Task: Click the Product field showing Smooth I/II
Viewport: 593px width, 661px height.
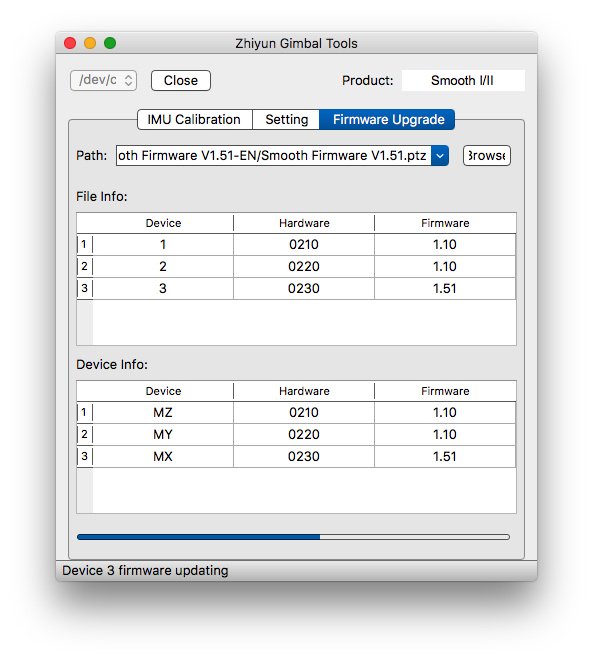Action: coord(463,80)
